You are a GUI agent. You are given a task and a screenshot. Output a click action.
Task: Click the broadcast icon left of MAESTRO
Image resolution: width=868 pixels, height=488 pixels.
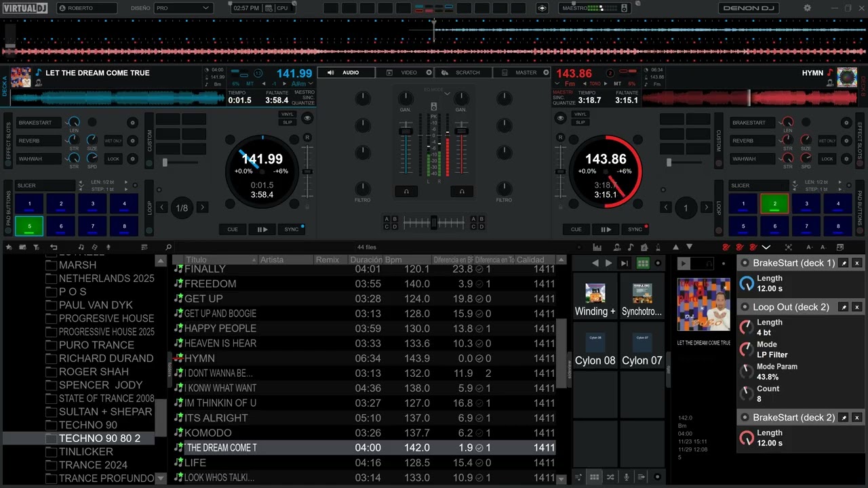tap(542, 8)
